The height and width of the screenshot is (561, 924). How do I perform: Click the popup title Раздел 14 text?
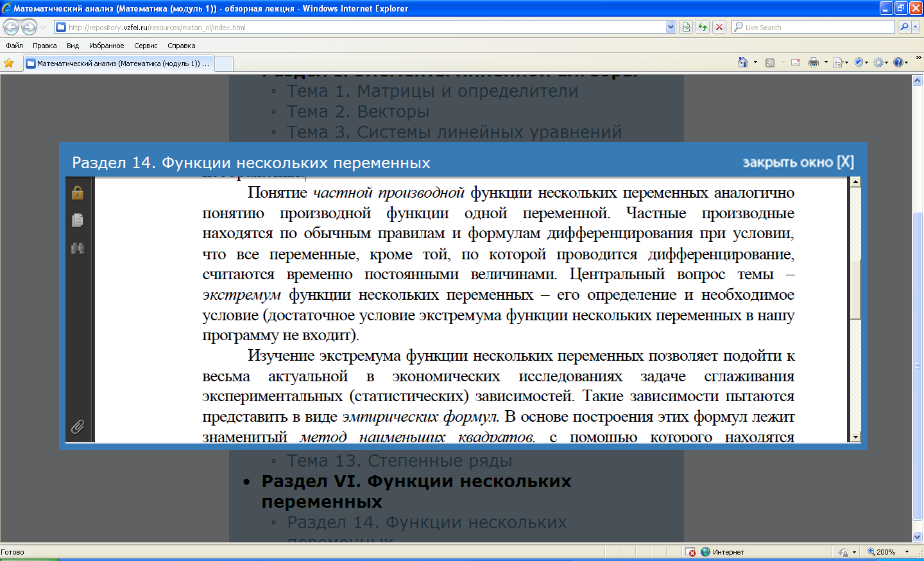tap(251, 163)
